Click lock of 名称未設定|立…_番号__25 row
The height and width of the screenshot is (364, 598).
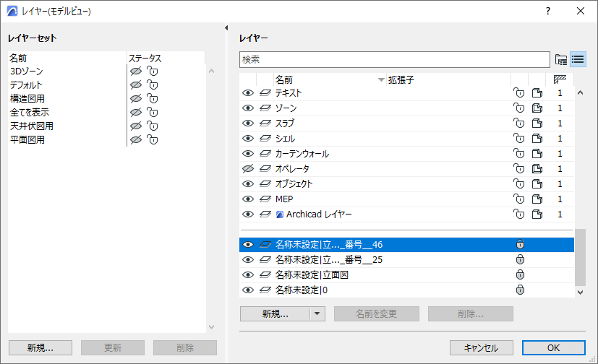pyautogui.click(x=520, y=260)
